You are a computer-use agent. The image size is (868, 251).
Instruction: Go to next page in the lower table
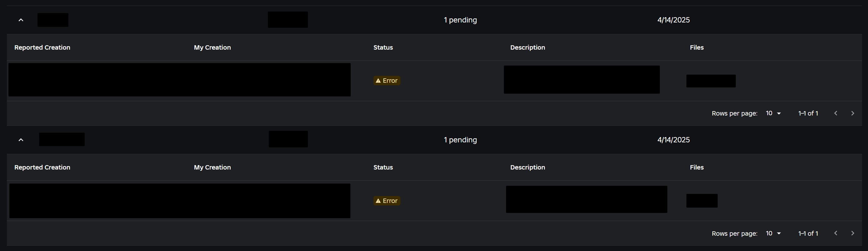pos(852,233)
